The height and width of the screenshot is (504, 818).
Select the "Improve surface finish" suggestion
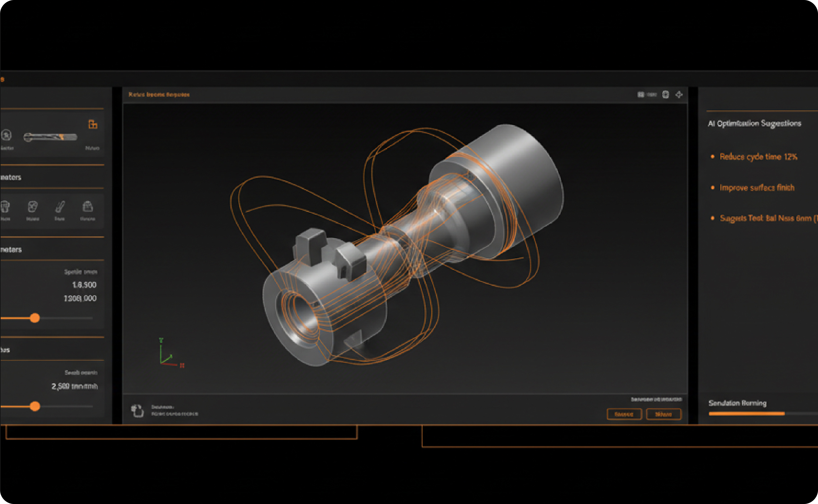click(757, 188)
